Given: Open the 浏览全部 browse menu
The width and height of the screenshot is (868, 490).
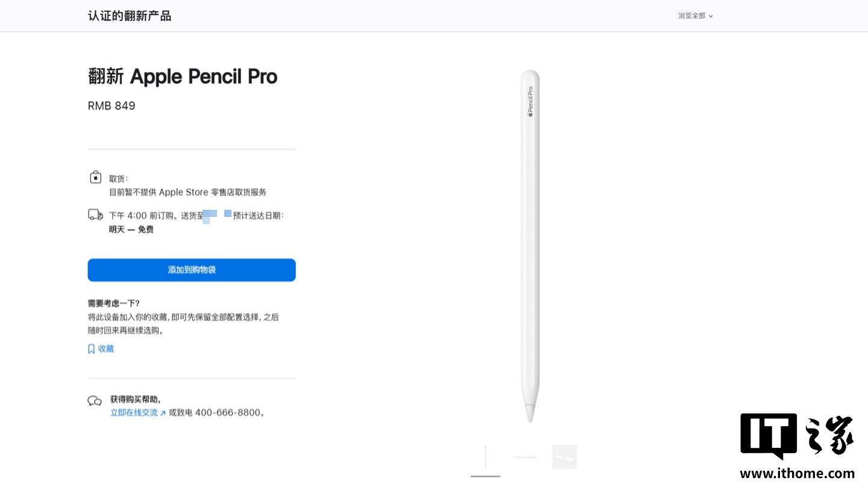Looking at the screenshot, I should 691,16.
